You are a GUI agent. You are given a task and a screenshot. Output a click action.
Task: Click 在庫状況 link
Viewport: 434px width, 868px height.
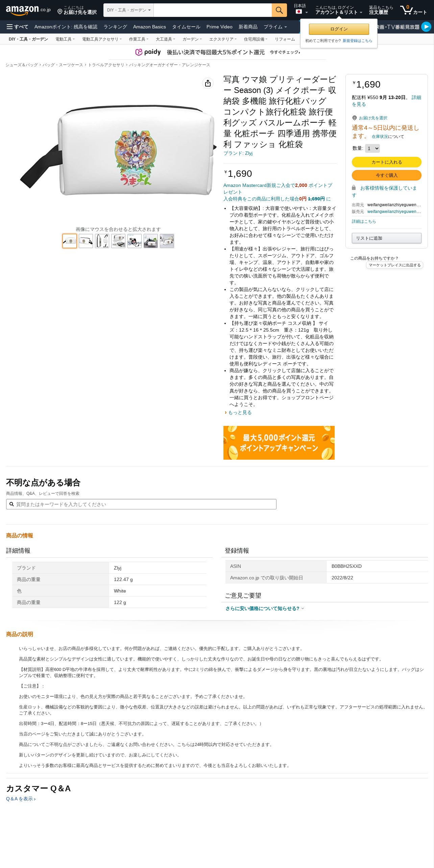tap(380, 137)
